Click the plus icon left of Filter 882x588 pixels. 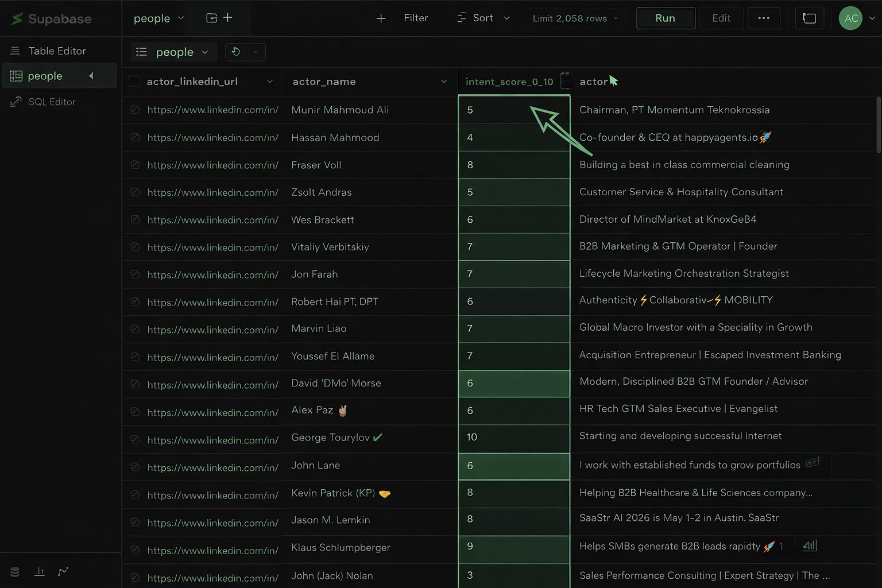pos(381,18)
